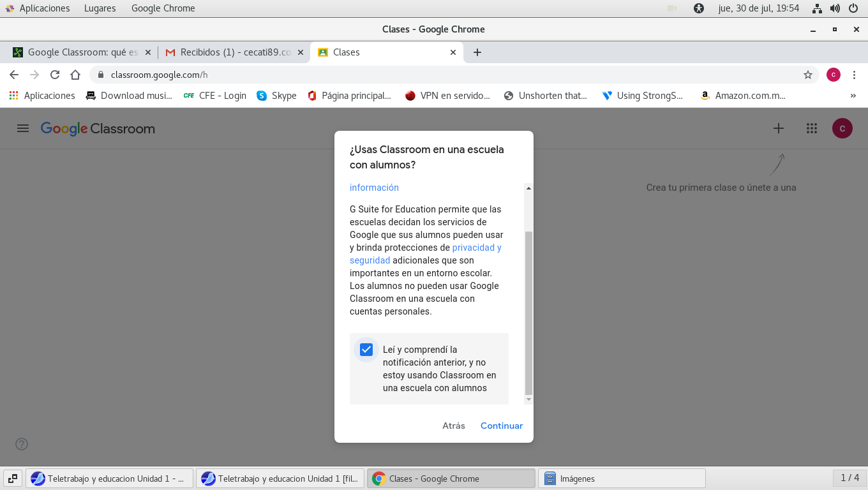Click the plus icon to create or join a class
The image size is (868, 490).
click(778, 128)
